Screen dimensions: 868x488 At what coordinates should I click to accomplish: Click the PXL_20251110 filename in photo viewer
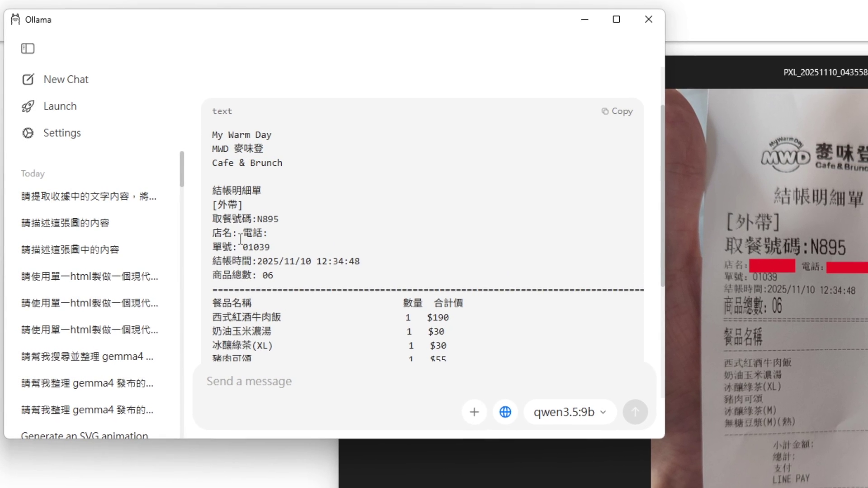click(x=826, y=72)
